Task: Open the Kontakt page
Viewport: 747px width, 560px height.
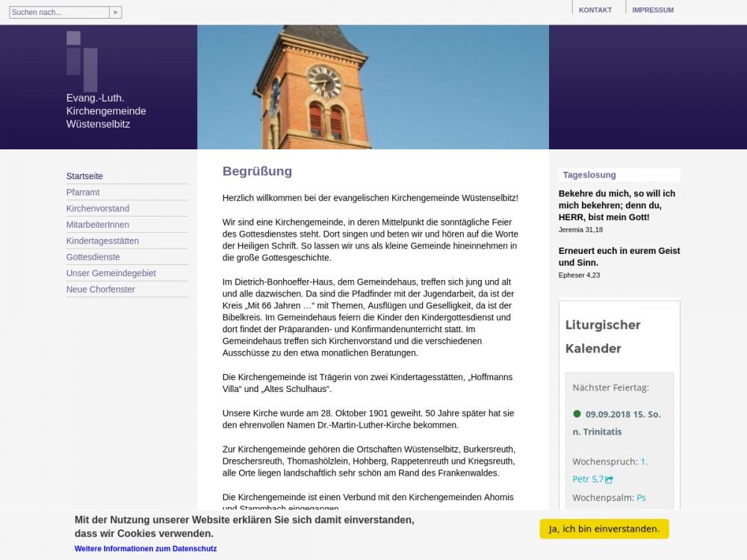Action: [x=595, y=10]
